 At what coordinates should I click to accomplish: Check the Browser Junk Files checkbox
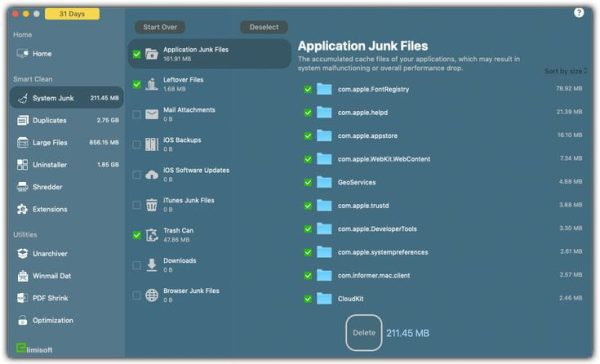click(137, 295)
